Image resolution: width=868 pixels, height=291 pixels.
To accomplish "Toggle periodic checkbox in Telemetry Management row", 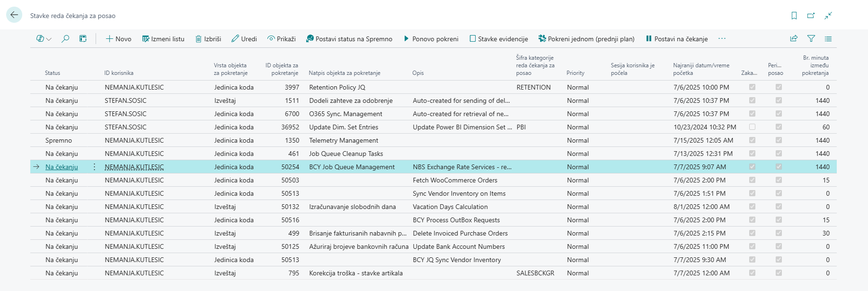I will [779, 140].
